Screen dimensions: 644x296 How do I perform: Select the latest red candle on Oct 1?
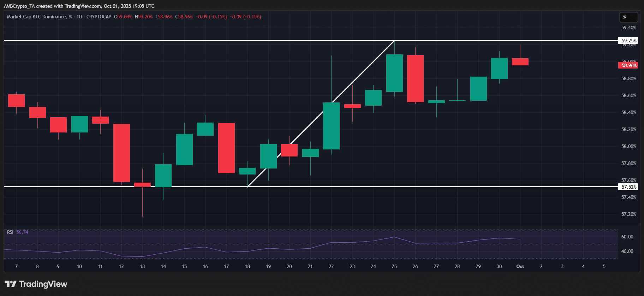coord(520,62)
